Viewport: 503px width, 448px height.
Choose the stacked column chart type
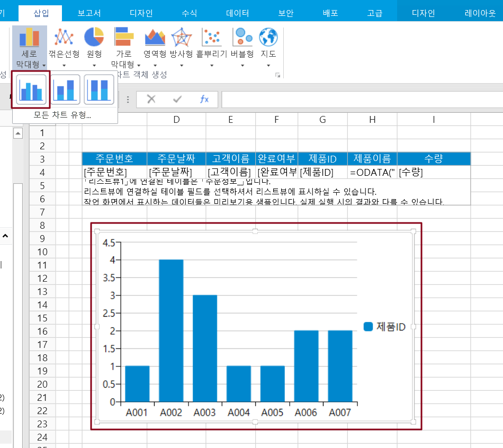(66, 89)
